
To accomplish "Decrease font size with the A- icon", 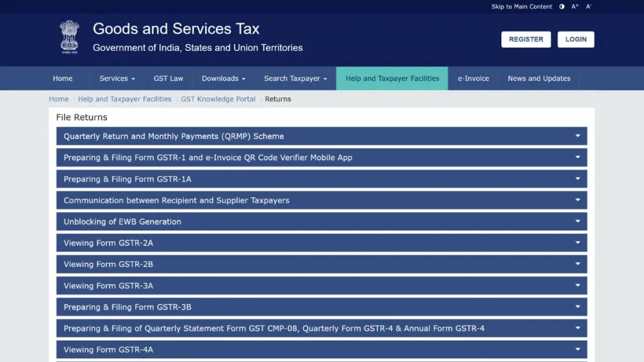I will click(x=588, y=6).
